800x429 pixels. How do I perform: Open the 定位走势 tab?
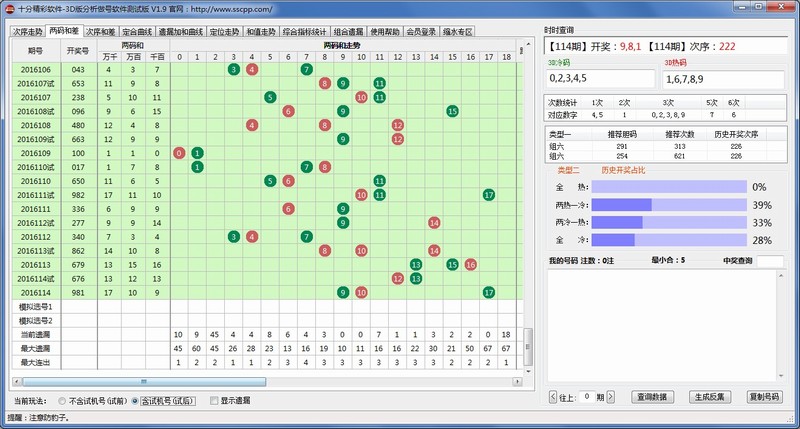click(x=228, y=32)
